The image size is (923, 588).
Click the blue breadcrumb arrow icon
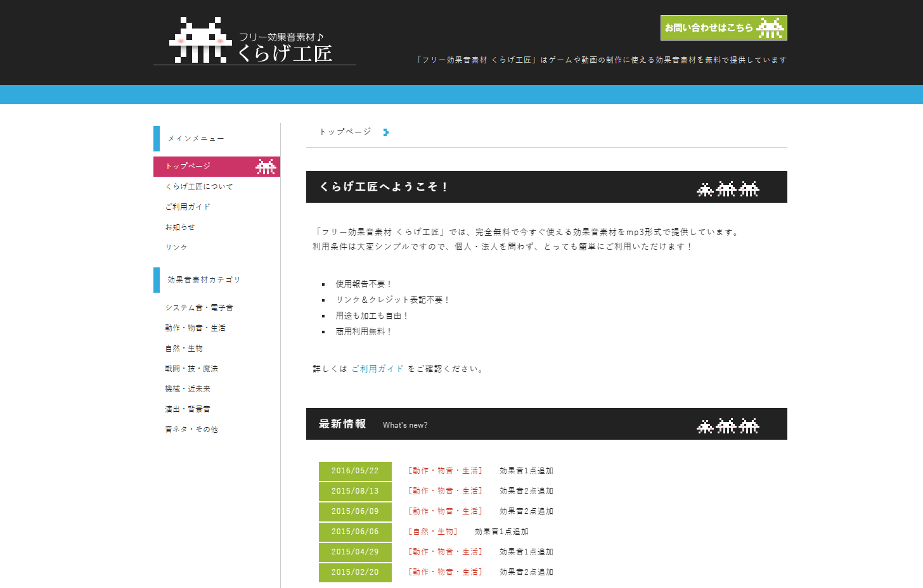click(386, 132)
